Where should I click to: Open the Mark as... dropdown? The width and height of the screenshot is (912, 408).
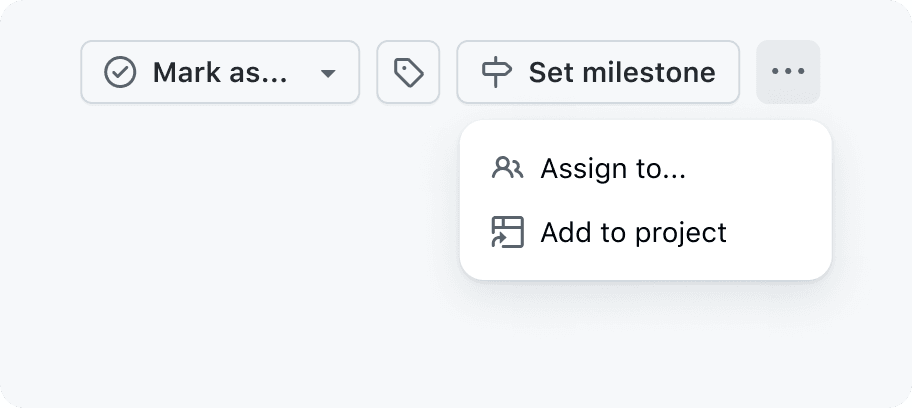220,72
